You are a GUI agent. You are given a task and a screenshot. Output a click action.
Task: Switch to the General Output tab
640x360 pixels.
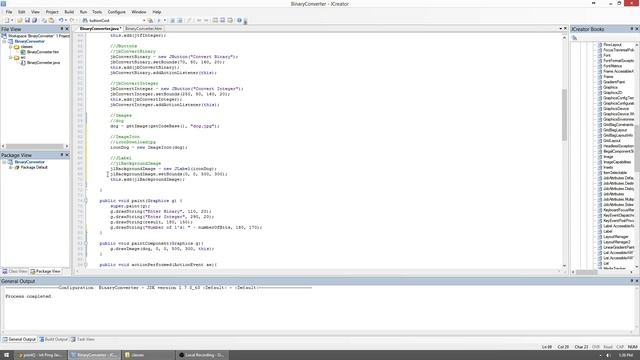click(x=19, y=339)
